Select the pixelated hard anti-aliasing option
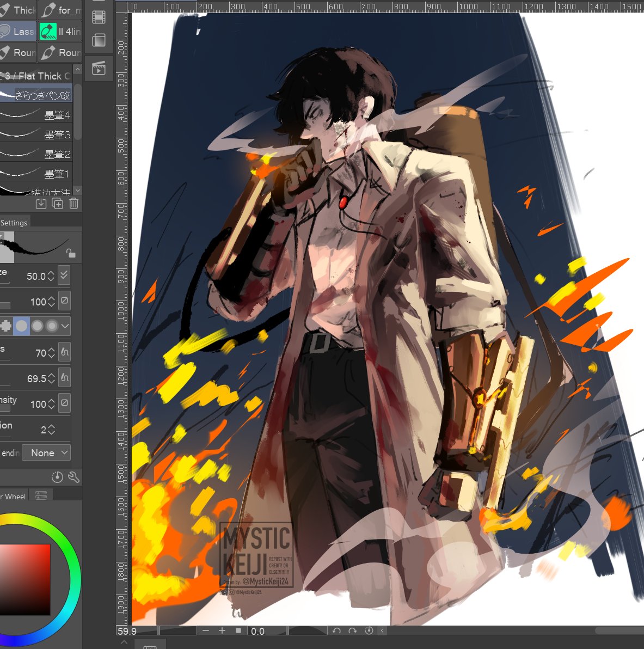The width and height of the screenshot is (644, 649). tap(6, 326)
